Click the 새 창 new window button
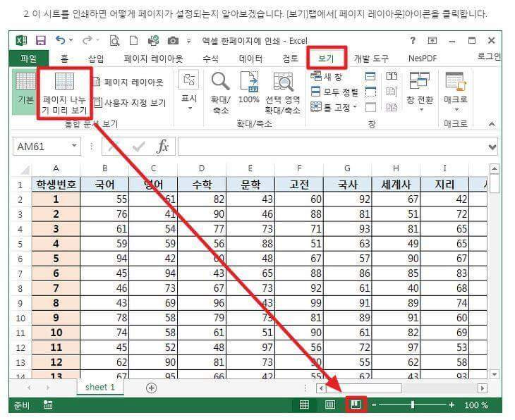 [327, 77]
